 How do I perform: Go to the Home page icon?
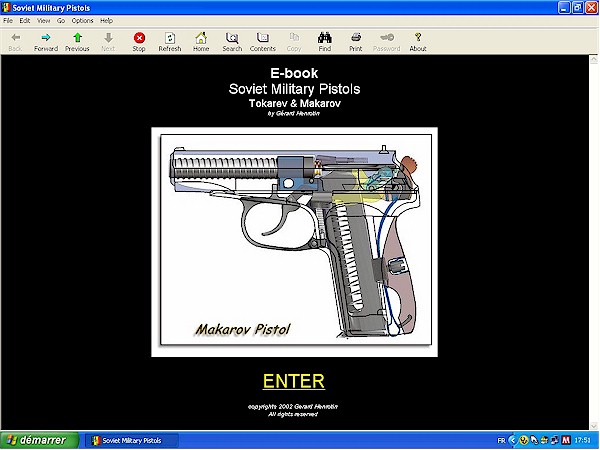click(201, 41)
